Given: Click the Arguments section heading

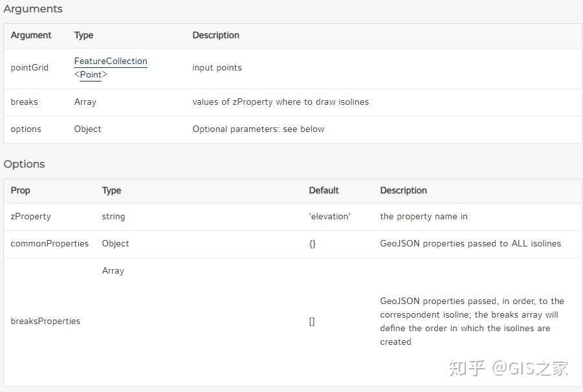Looking at the screenshot, I should (x=32, y=9).
